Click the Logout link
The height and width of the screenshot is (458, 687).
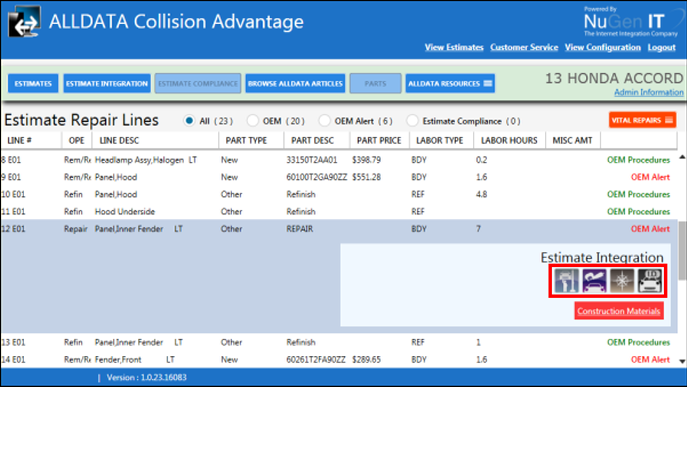point(661,48)
